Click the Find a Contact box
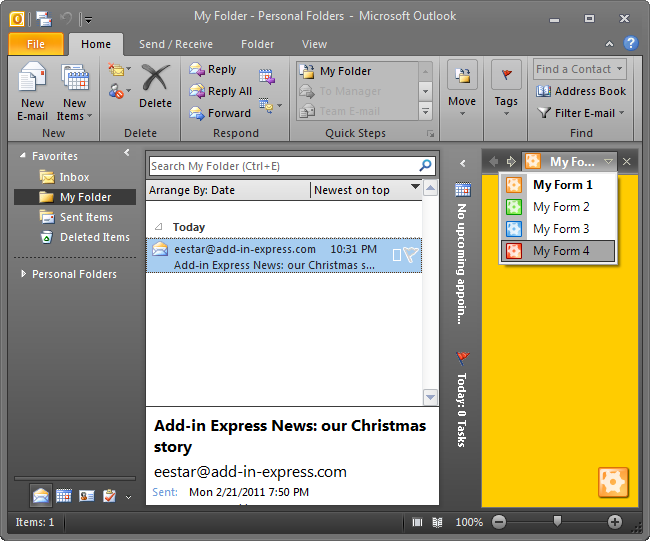Screen dimensions: 650x541 point(580,69)
